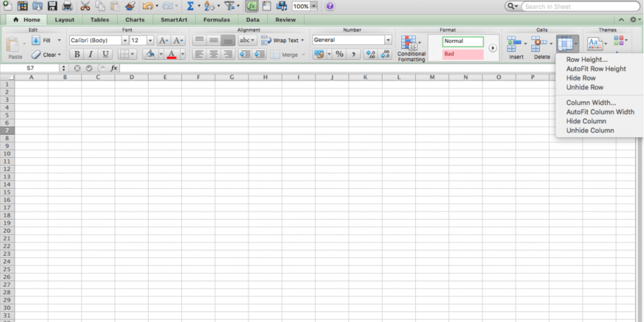The width and height of the screenshot is (644, 322).
Task: Click the Format Painter brush icon
Action: tap(130, 7)
